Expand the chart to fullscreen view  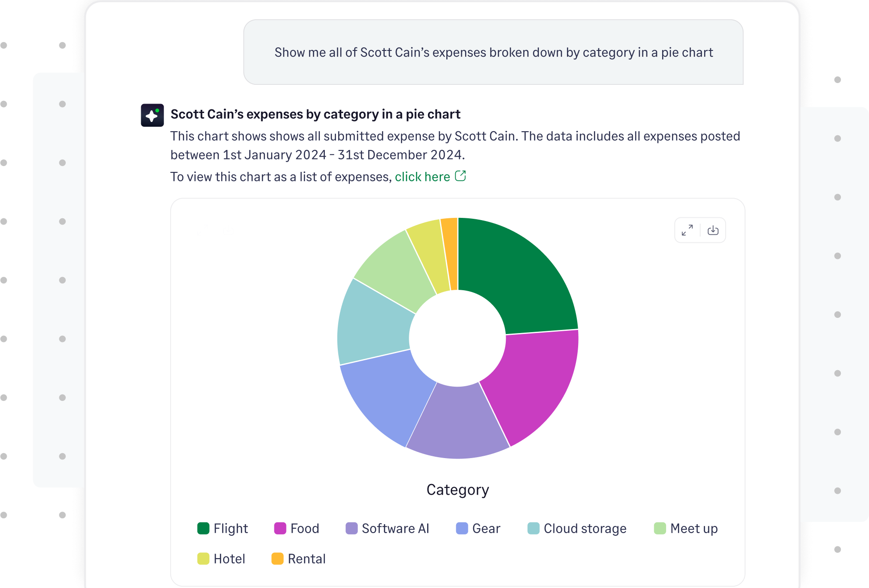pyautogui.click(x=687, y=230)
